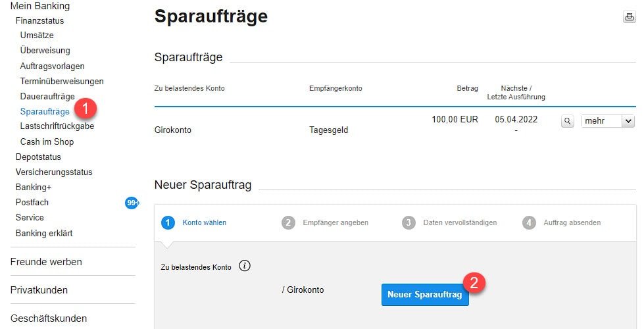Open Lastschriftrückgabe
The width and height of the screenshot is (644, 329).
57,126
